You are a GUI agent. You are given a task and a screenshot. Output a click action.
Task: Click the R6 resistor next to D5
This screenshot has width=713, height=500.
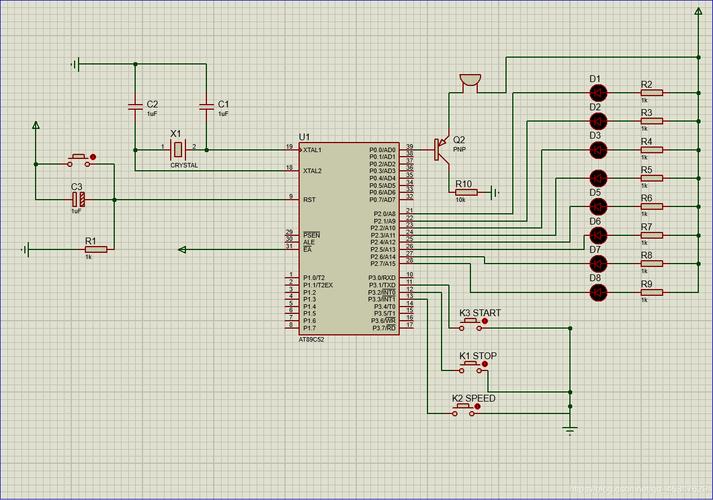click(x=648, y=206)
